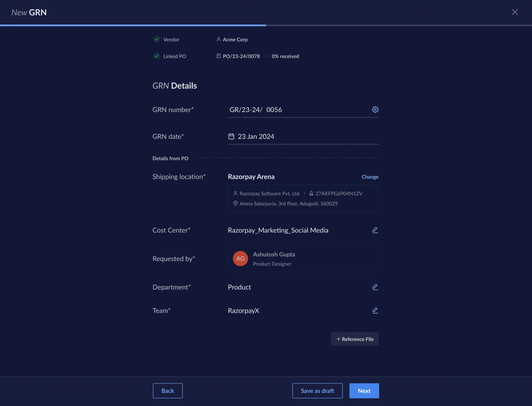
Task: Edit the Cost Center pencil icon
Action: pos(375,230)
